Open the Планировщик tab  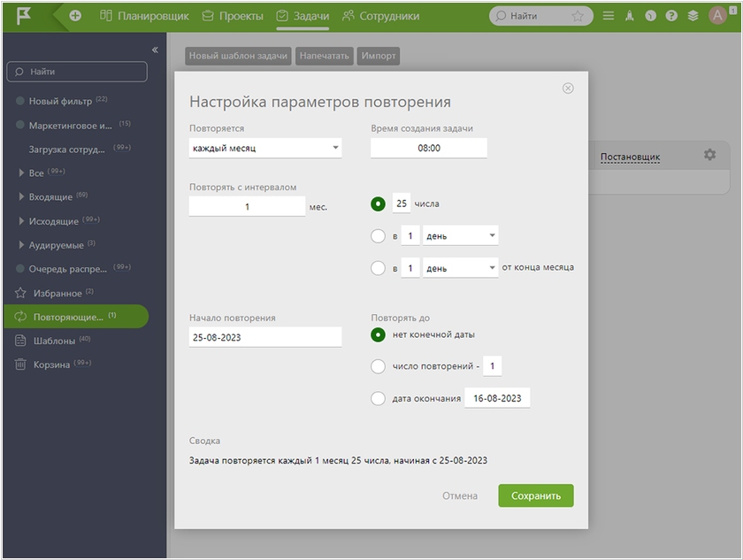(144, 16)
